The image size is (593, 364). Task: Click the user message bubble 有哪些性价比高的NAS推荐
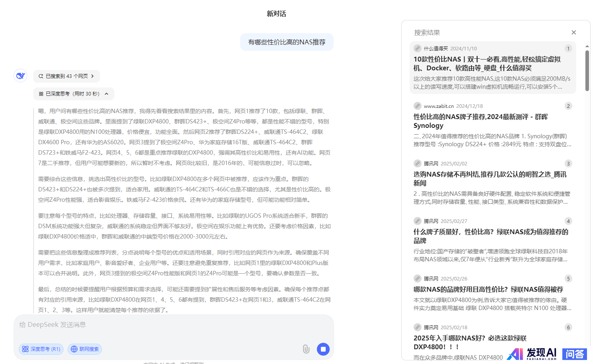point(287,42)
